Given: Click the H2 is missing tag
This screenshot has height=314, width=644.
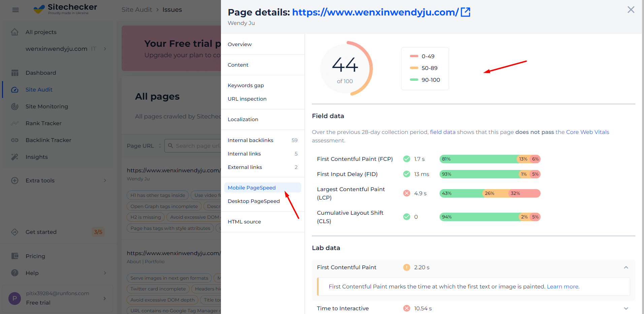Looking at the screenshot, I should pyautogui.click(x=146, y=217).
